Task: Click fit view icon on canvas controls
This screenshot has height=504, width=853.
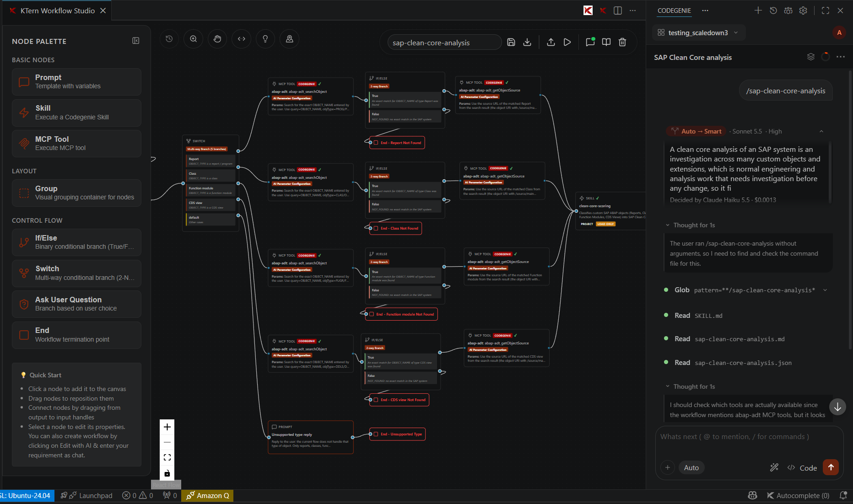Action: coord(167,457)
